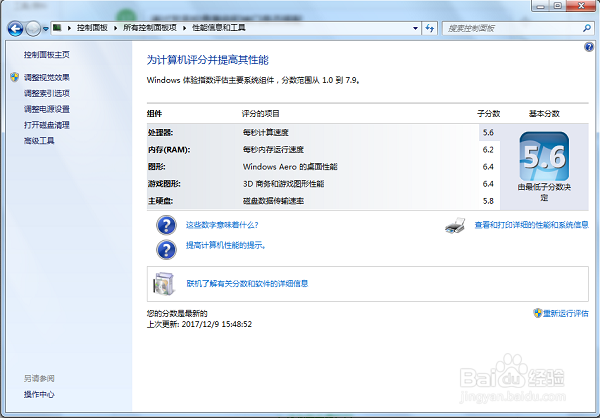Expand arrow after 所有控制面板项 breadcrumb

pyautogui.click(x=184, y=28)
